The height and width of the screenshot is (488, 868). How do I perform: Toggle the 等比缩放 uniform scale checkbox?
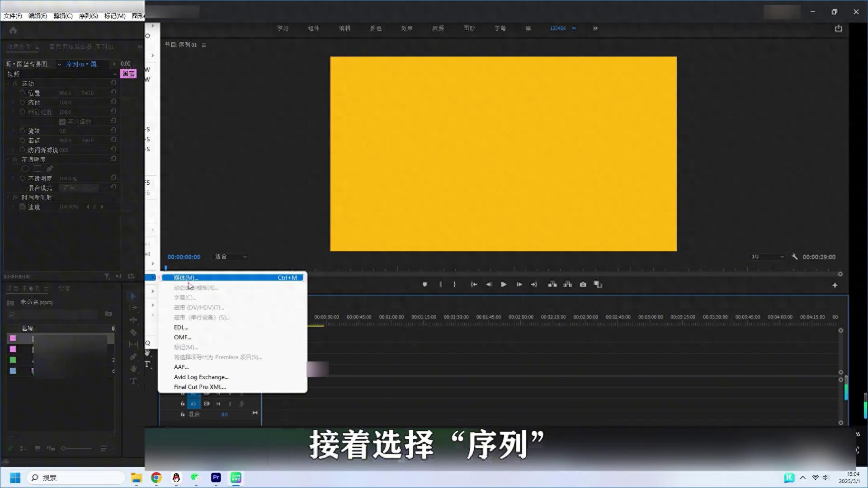(62, 122)
